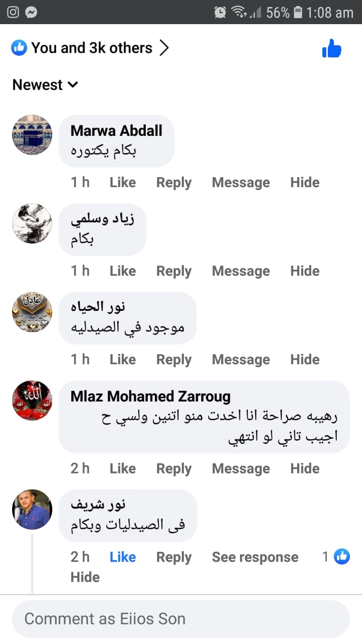Like Mlaz Mohamed Zarroug's comment
The image size is (362, 644).
(x=123, y=468)
